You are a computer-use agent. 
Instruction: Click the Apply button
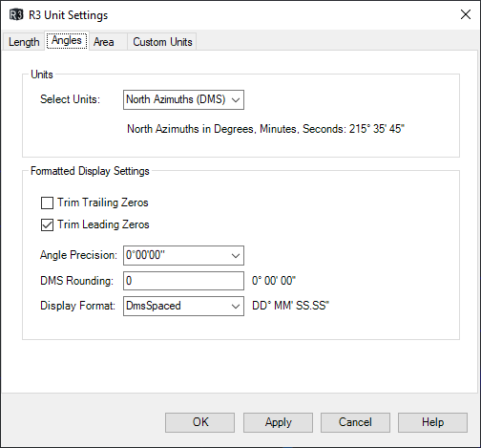tap(278, 422)
